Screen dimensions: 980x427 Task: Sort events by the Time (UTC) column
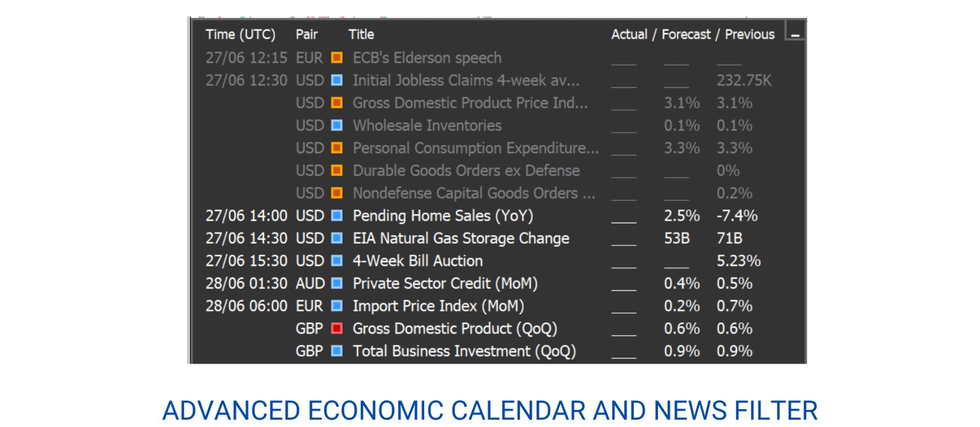240,35
